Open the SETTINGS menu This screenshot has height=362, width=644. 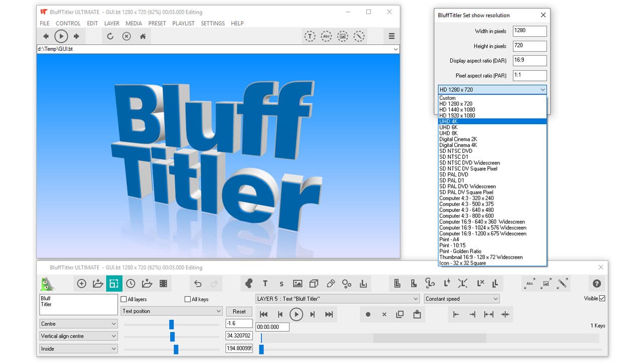[x=212, y=23]
